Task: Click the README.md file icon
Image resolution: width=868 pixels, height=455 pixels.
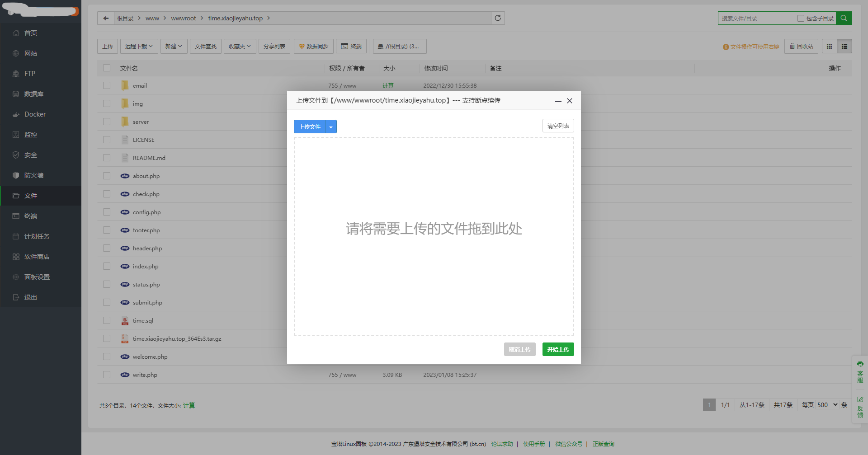Action: [125, 158]
